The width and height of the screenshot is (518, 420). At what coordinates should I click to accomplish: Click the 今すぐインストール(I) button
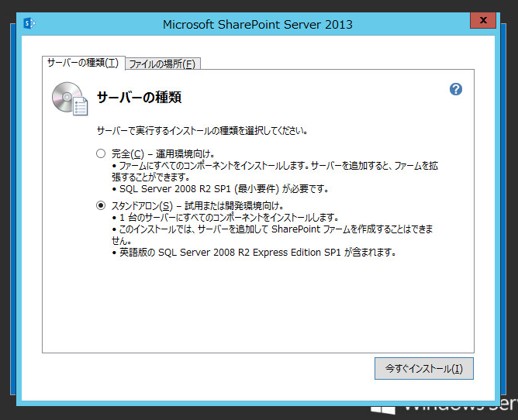pos(424,369)
